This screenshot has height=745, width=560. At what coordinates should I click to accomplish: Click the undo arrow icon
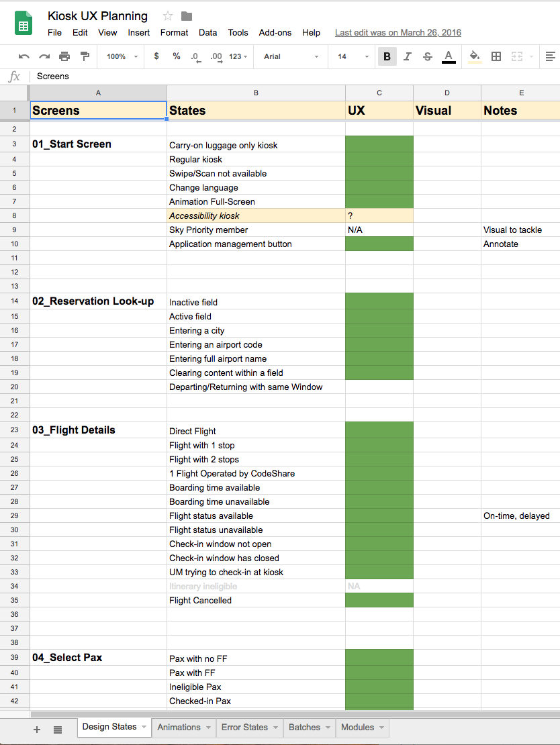click(x=24, y=56)
